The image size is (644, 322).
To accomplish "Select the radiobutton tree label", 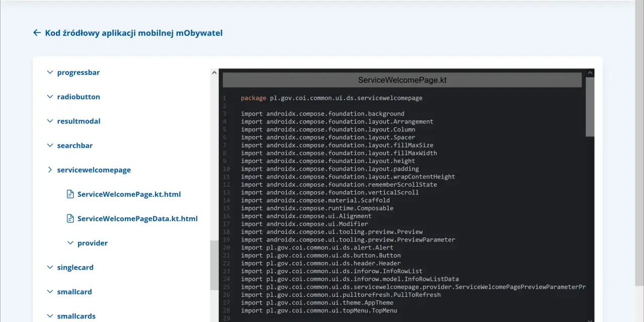I will point(78,97).
